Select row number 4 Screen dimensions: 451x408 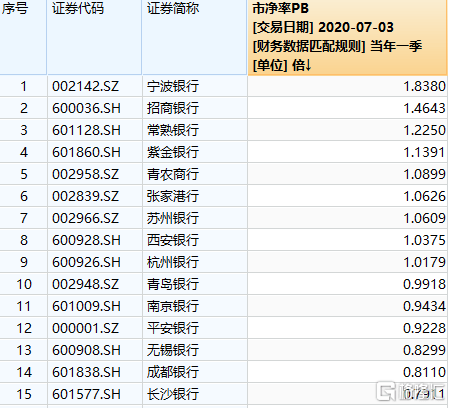click(x=23, y=152)
